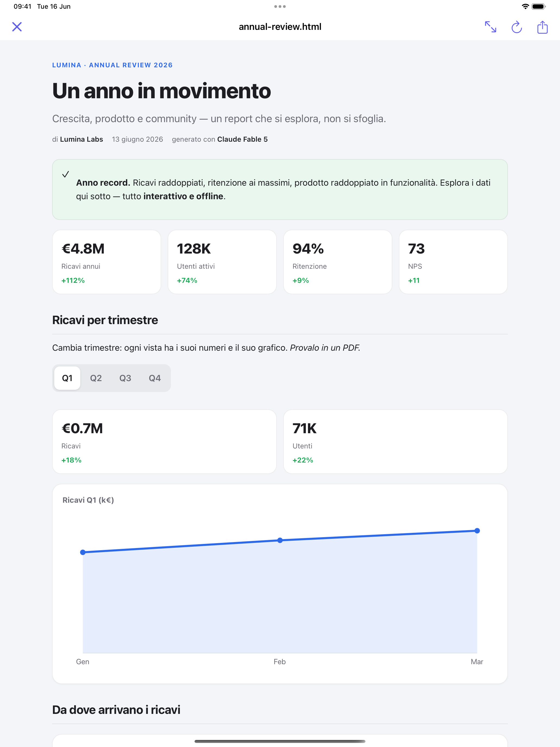Click the Gen data point on chart
The image size is (560, 747).
[83, 552]
